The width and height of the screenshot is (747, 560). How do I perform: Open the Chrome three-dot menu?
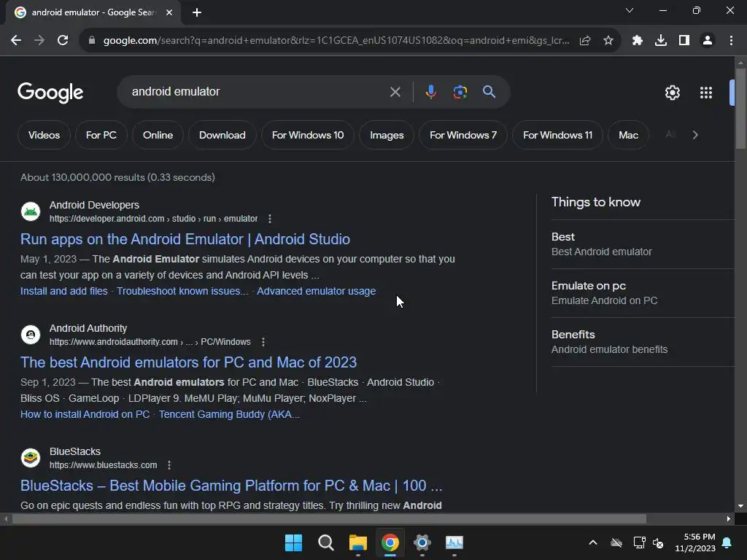(x=731, y=41)
